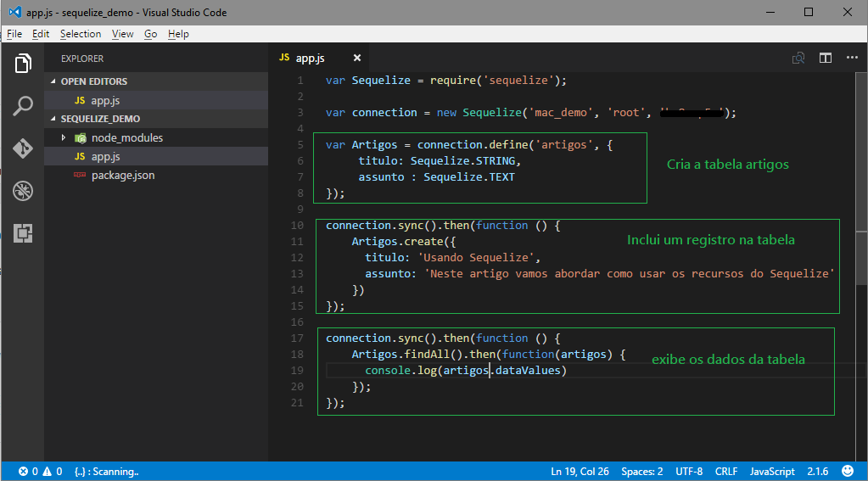Click the 'mac_demo' string on line 3
The image size is (868, 481).
pos(561,112)
